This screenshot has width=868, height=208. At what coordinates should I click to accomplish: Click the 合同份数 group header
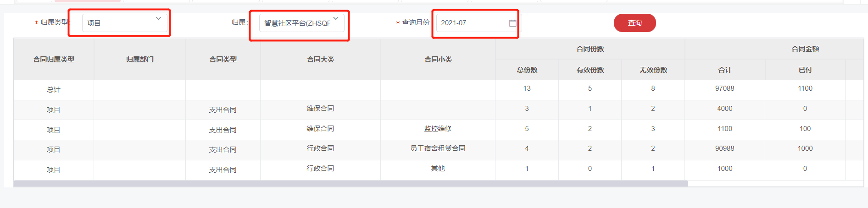click(590, 49)
